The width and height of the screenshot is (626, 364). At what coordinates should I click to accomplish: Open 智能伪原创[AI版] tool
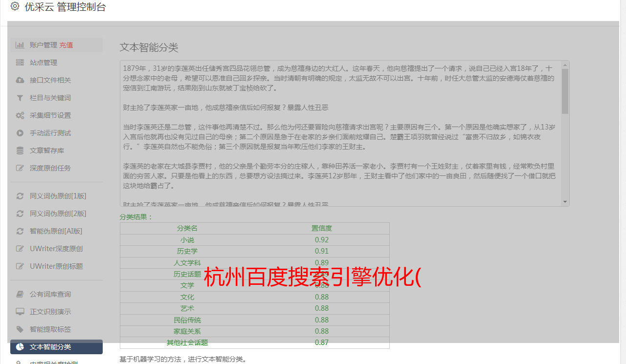56,231
